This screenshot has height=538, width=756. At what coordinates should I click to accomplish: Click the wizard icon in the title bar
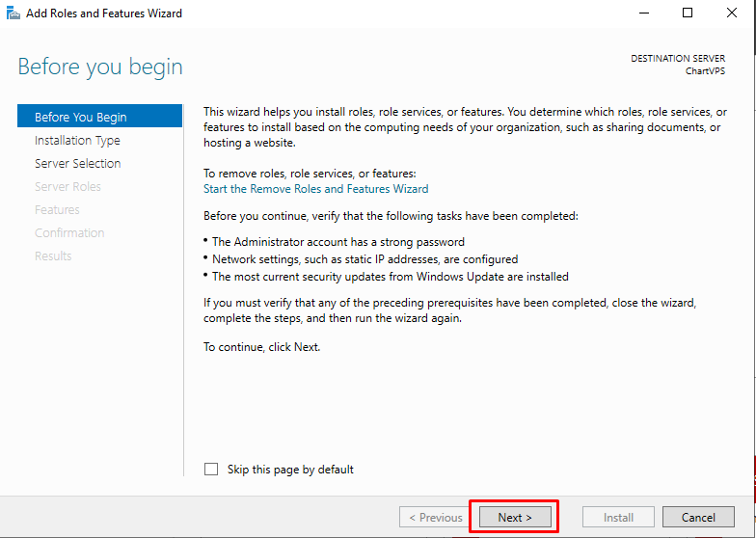[13, 13]
